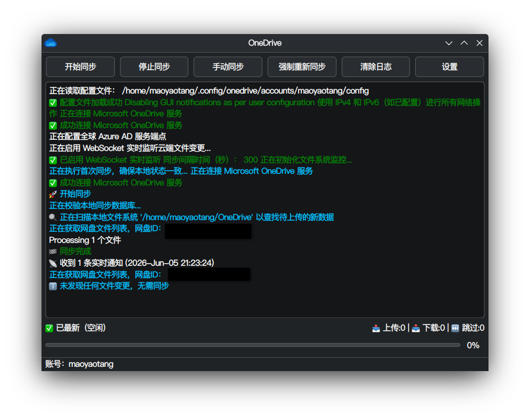Click the 正在配置全球 Azure AD 服务端点 line
The height and width of the screenshot is (420, 530).
[x=107, y=137]
